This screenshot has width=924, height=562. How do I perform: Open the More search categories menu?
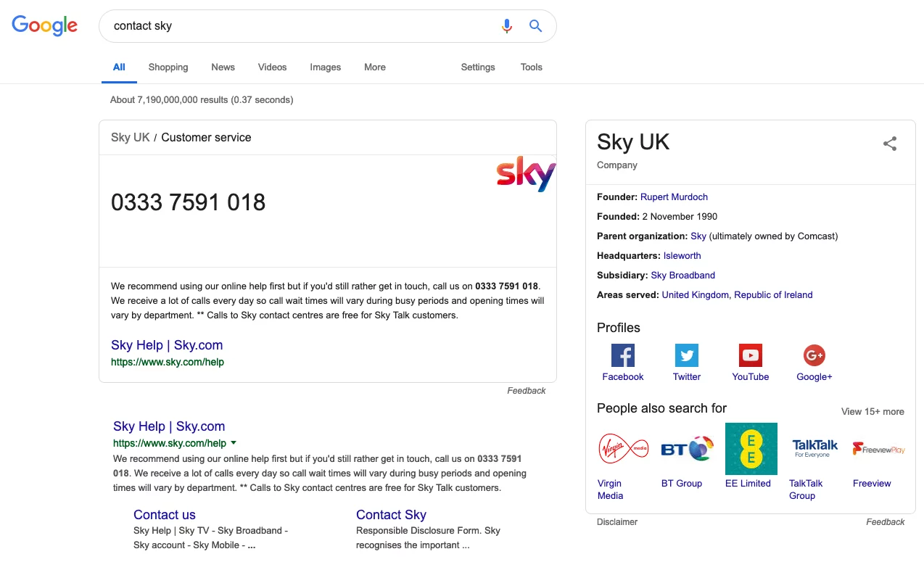coord(374,67)
